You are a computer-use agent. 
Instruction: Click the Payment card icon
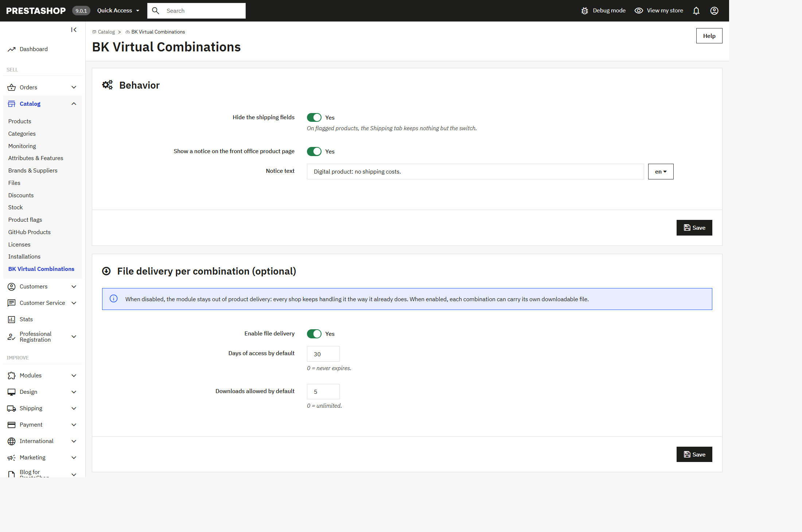(x=12, y=425)
